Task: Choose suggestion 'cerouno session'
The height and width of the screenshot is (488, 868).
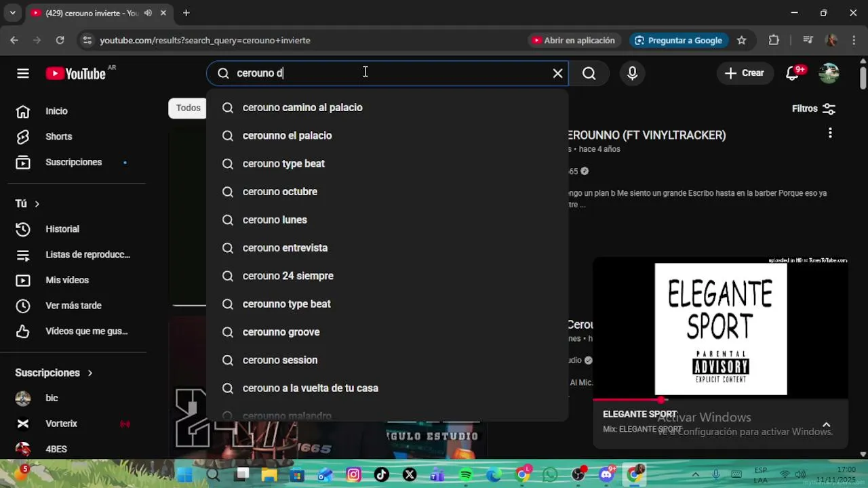Action: point(387,360)
